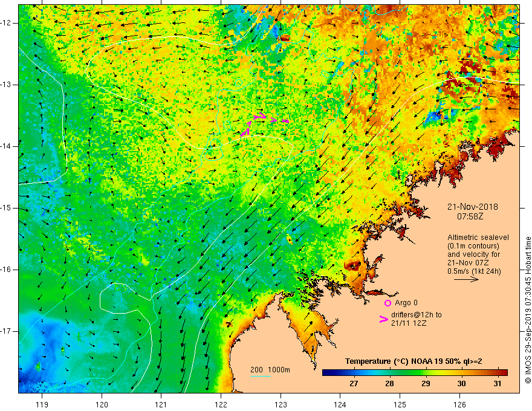The image size is (532, 411).
Task: Click the temperature color scale bar
Action: [x=415, y=373]
